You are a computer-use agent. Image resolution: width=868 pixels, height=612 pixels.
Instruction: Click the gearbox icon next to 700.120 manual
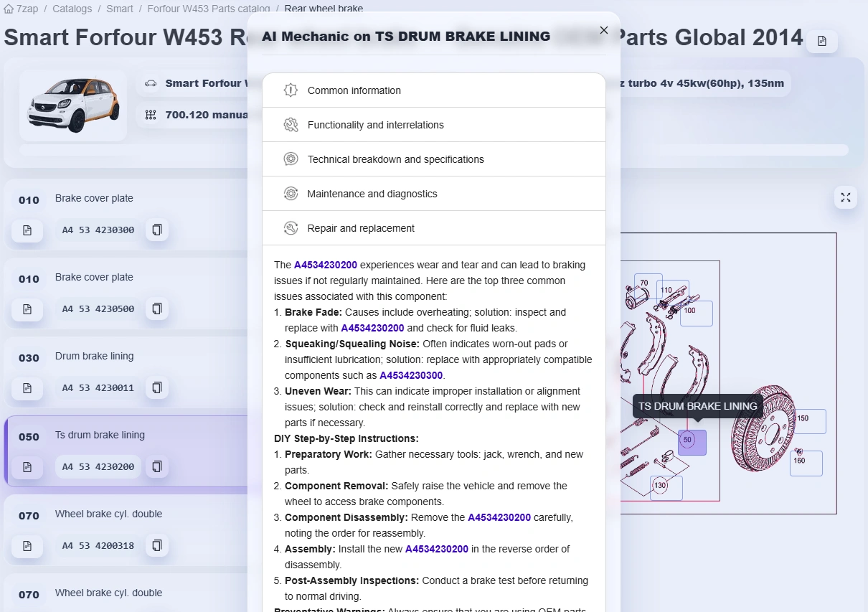point(151,115)
